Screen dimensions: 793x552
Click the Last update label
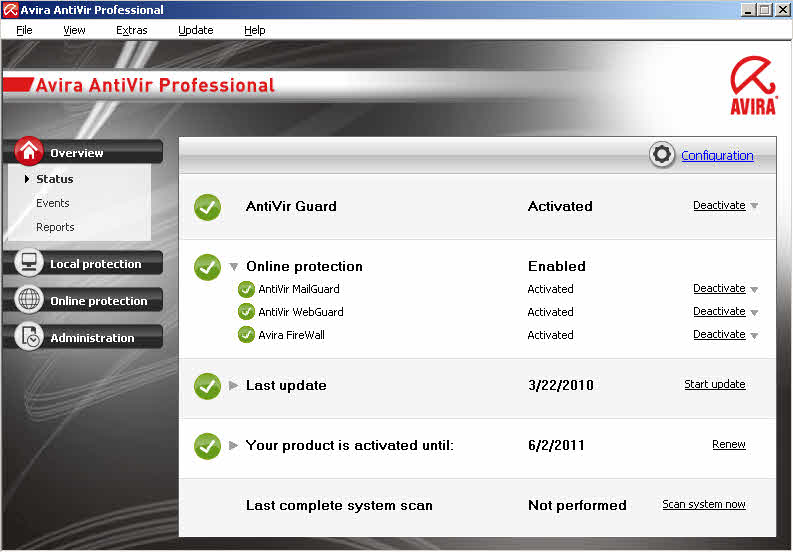286,386
